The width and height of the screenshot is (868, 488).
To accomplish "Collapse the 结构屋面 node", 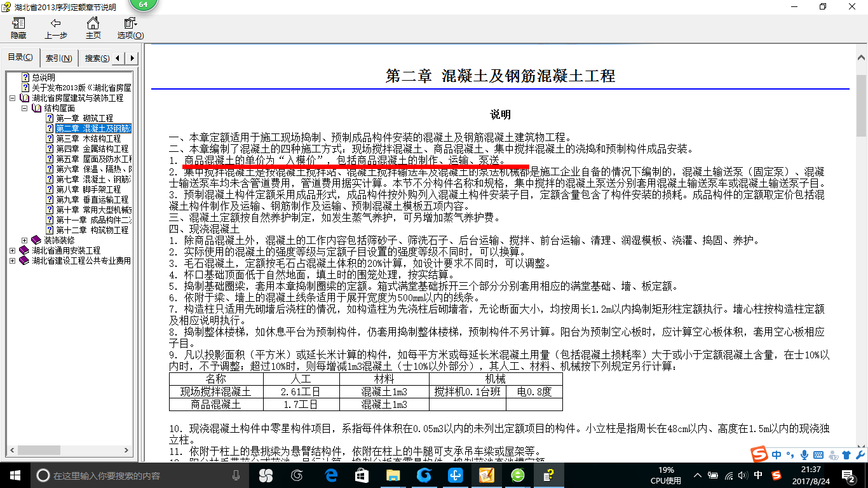I will click(25, 108).
